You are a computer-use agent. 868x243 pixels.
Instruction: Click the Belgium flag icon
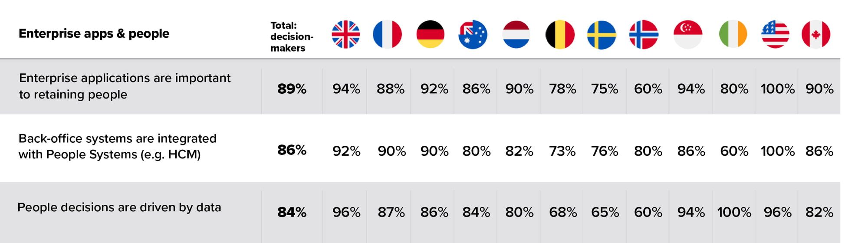560,34
